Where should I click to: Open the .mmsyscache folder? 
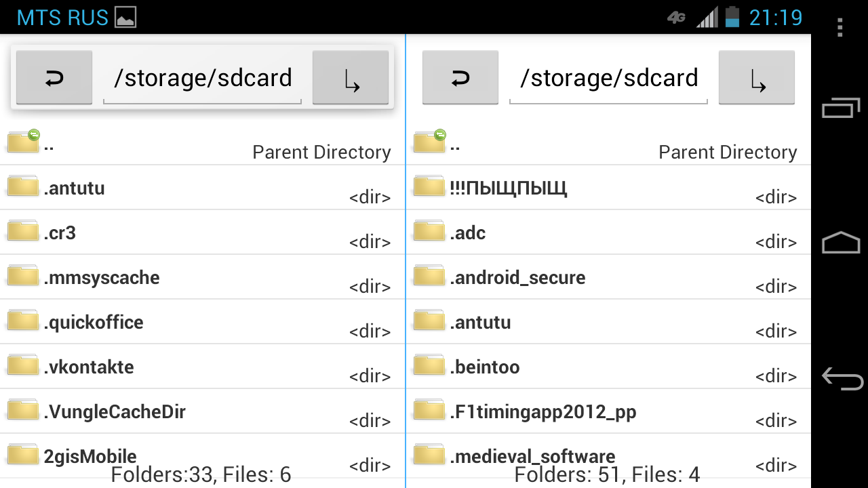pyautogui.click(x=202, y=277)
